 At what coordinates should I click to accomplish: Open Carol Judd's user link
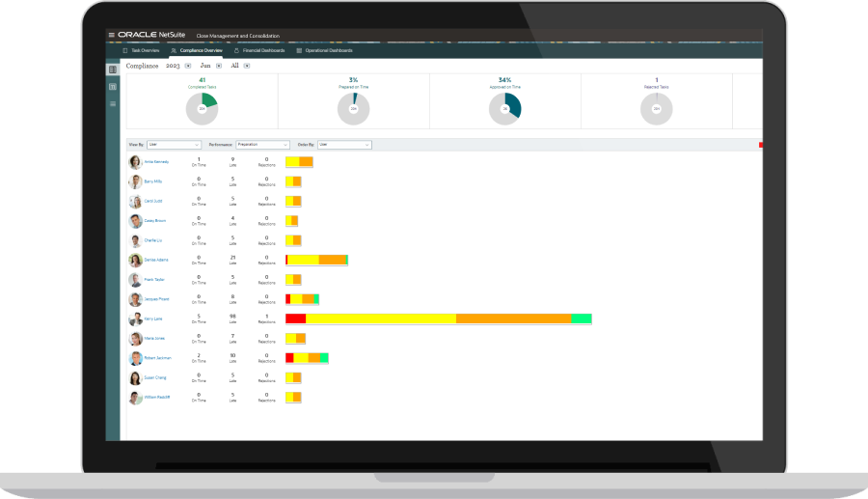click(x=153, y=201)
